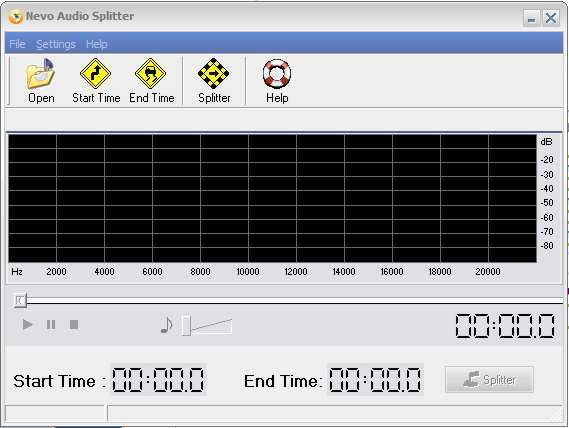Image resolution: width=569 pixels, height=428 pixels.
Task: Click the volume slider thumb
Action: click(186, 325)
